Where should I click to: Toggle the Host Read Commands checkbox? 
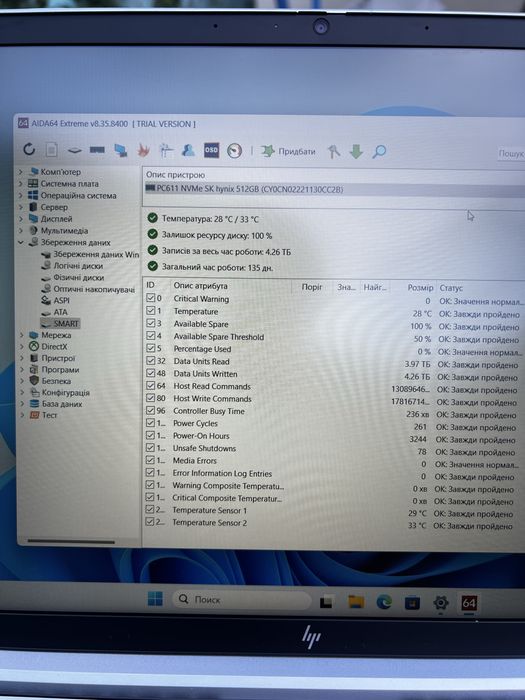(150, 385)
